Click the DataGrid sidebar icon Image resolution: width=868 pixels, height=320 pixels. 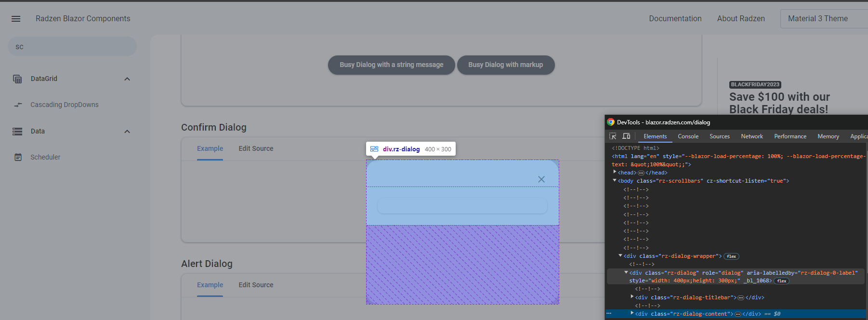pos(17,79)
